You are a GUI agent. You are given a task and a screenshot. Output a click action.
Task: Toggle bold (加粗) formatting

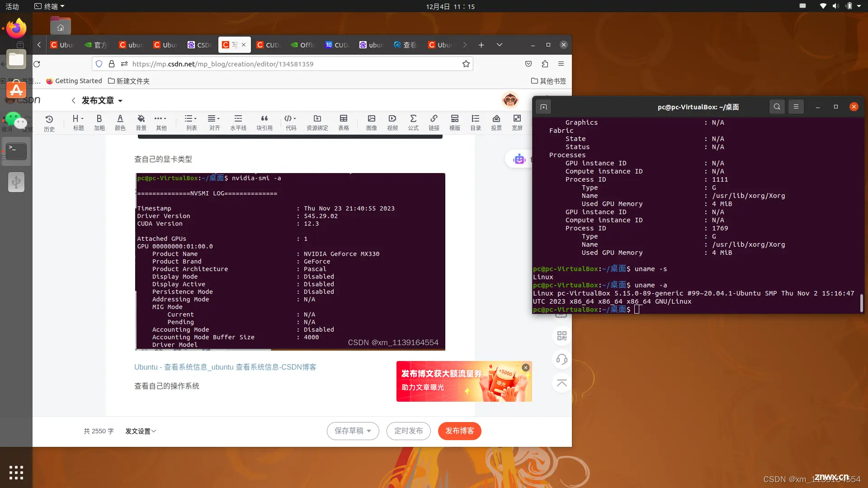[99, 123]
